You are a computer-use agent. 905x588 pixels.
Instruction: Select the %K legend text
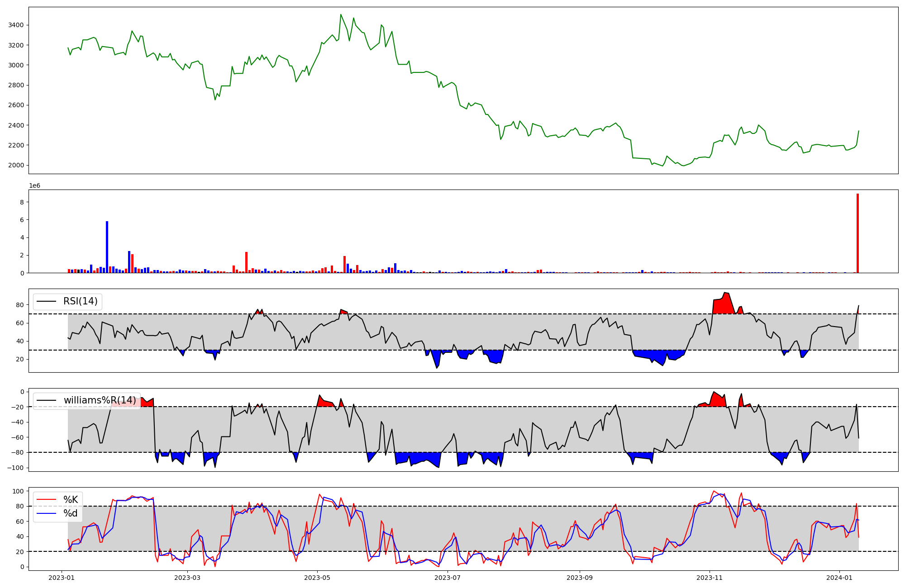(71, 500)
